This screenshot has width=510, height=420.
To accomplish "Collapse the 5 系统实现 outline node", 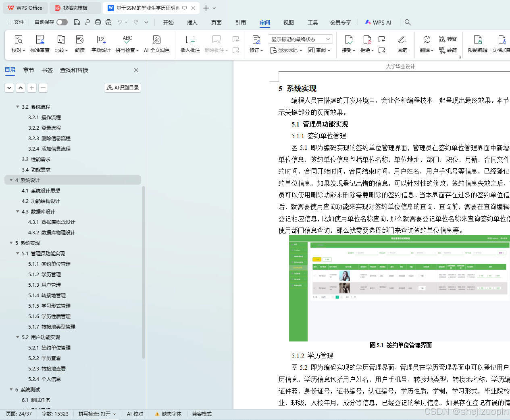I will tap(11, 243).
